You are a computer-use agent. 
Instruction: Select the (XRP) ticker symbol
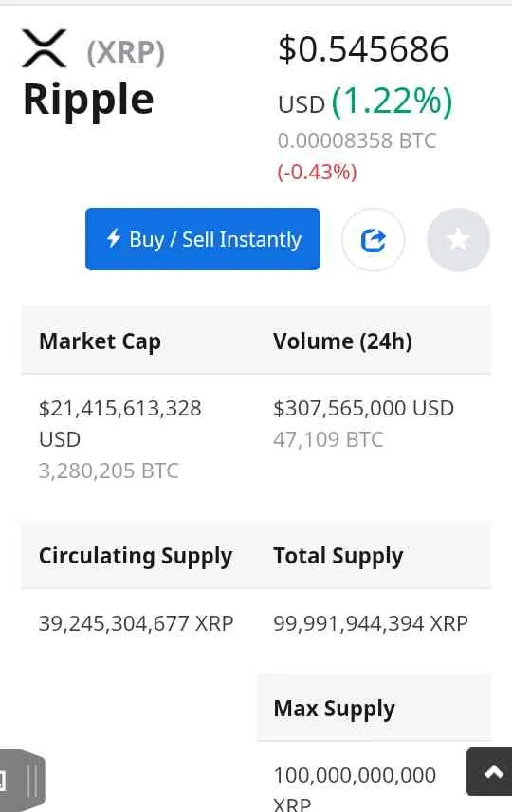click(126, 52)
